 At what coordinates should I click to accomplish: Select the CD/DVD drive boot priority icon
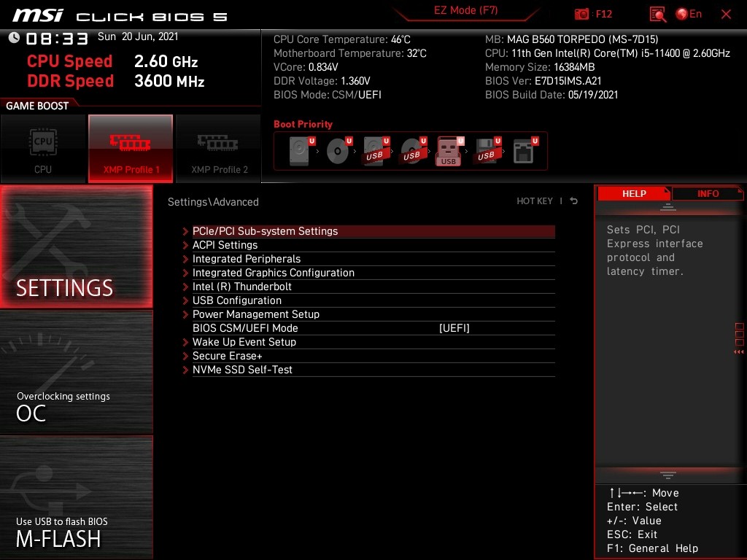coord(338,152)
